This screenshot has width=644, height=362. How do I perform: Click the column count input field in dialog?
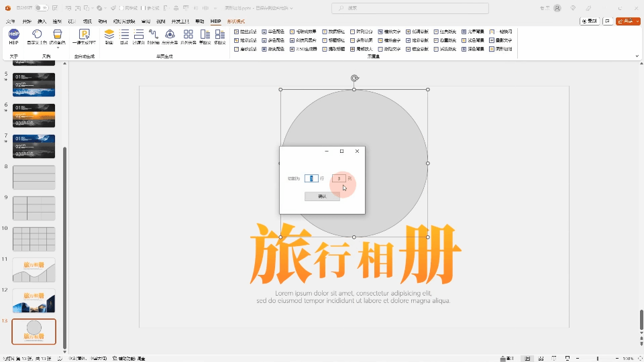click(x=339, y=178)
